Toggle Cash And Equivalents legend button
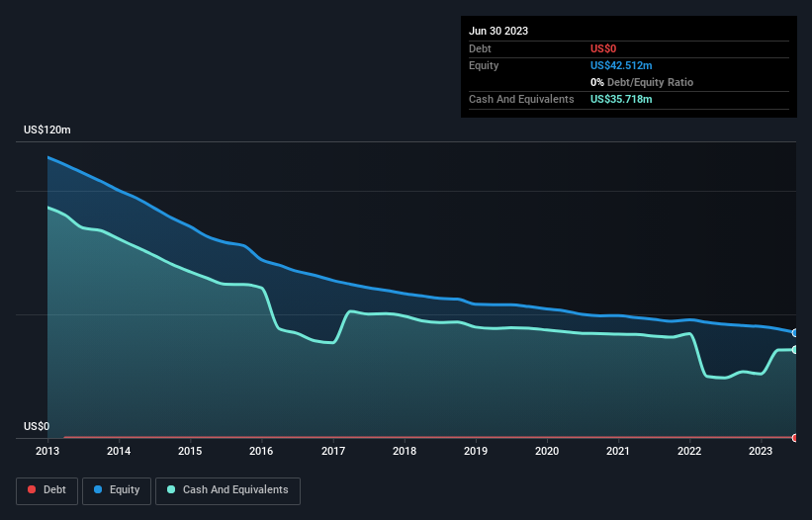 [x=227, y=490]
